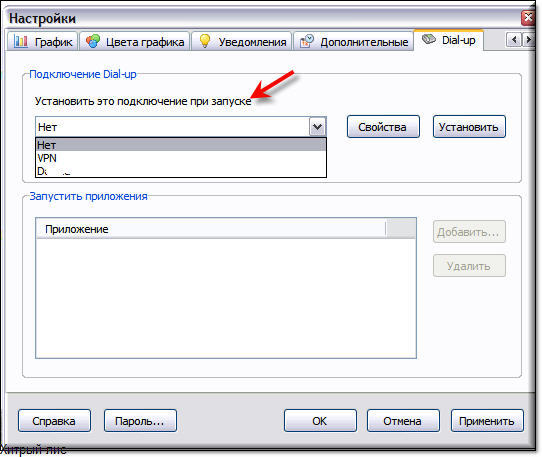The image size is (542, 457).
Task: Click the modem icon on Dial-up tab
Action: point(429,39)
